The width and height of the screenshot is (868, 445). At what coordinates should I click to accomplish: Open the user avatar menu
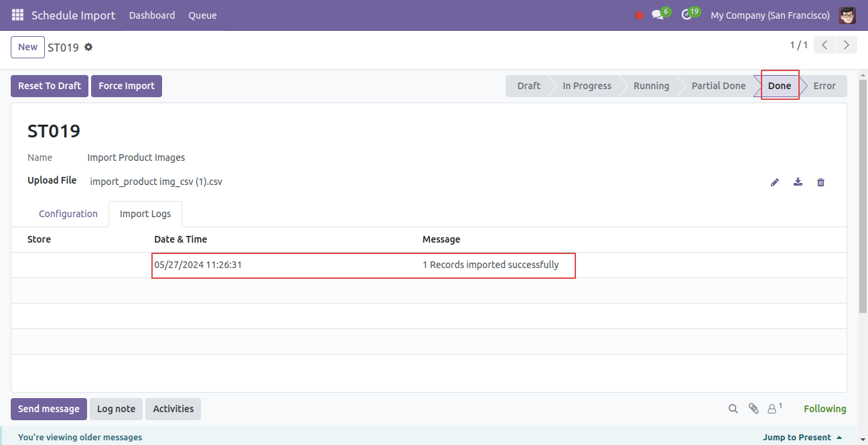pos(847,15)
